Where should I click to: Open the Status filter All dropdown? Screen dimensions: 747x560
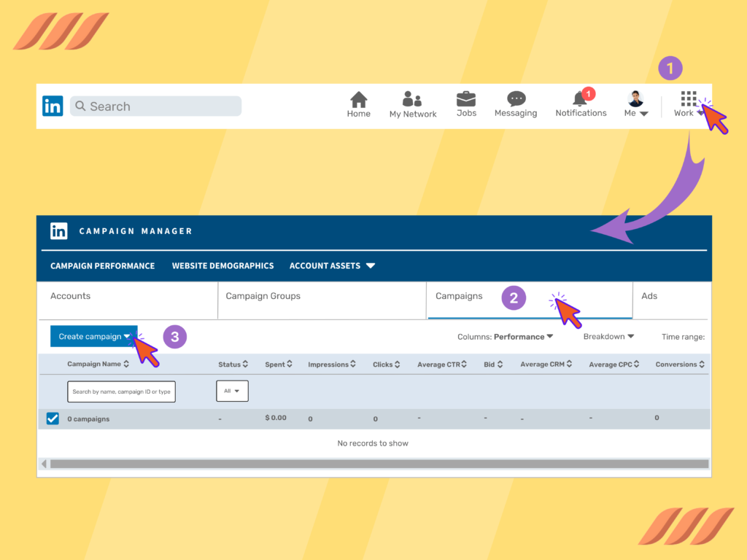click(232, 391)
